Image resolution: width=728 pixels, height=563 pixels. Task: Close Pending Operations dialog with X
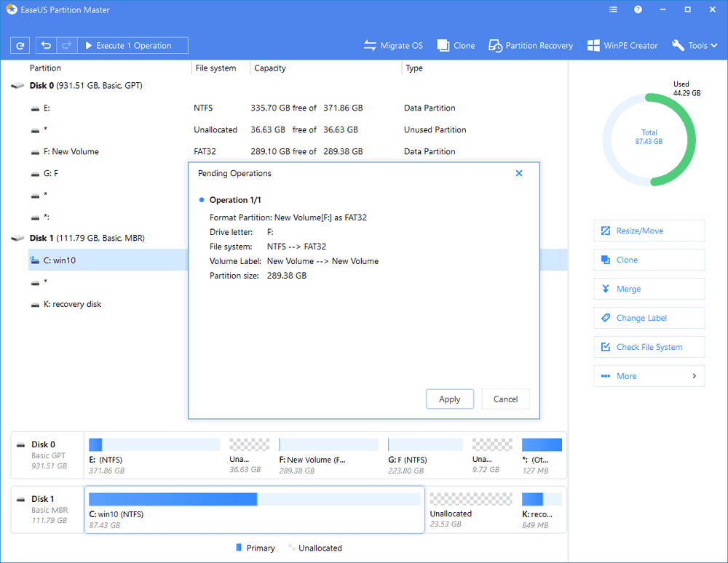tap(519, 173)
